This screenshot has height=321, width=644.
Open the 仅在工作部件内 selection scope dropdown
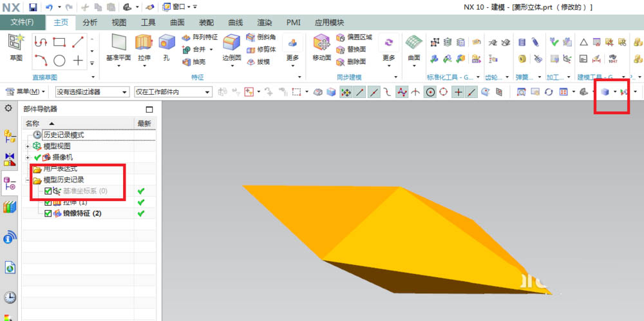(173, 92)
